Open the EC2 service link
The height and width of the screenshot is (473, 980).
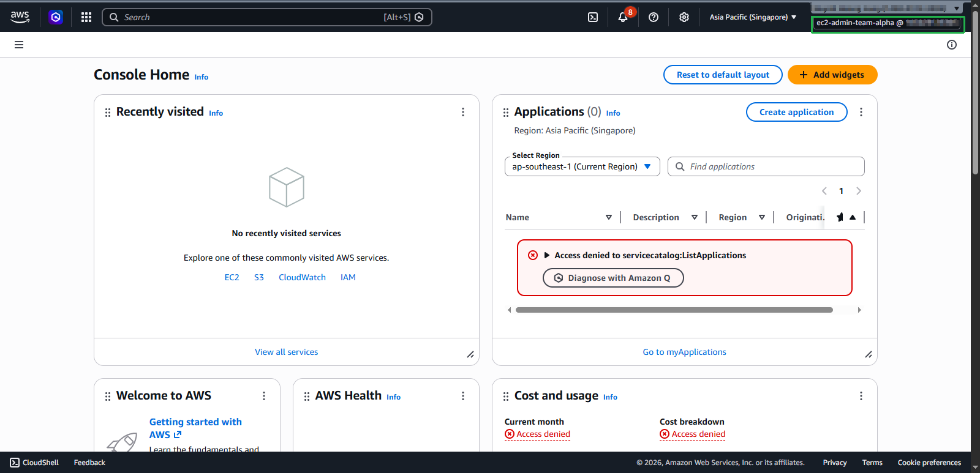pos(232,277)
